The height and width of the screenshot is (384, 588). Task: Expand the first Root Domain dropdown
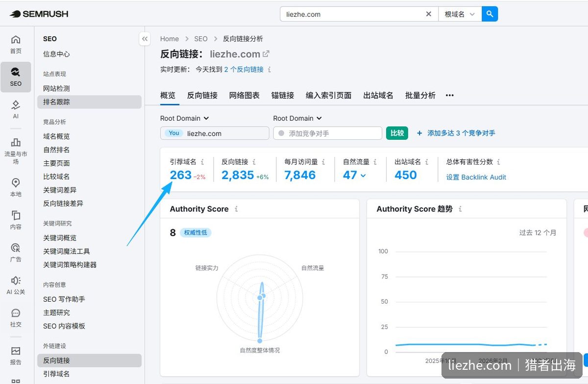[x=185, y=118]
